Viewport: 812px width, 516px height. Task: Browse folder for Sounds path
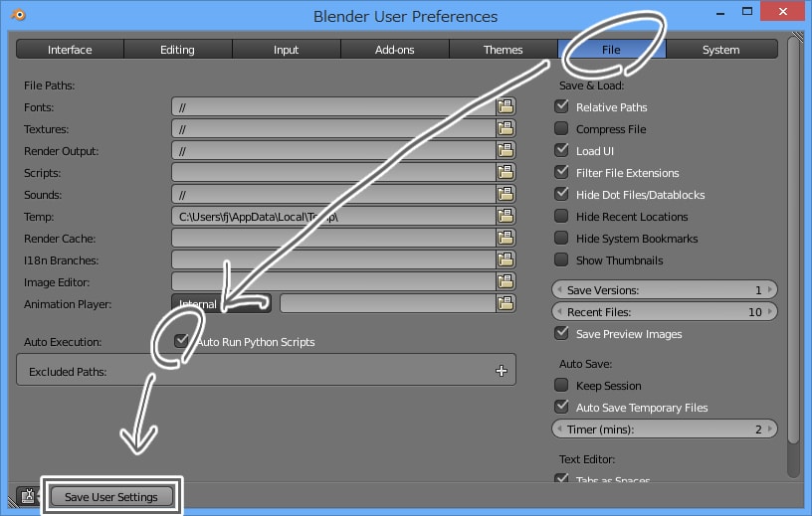click(506, 195)
